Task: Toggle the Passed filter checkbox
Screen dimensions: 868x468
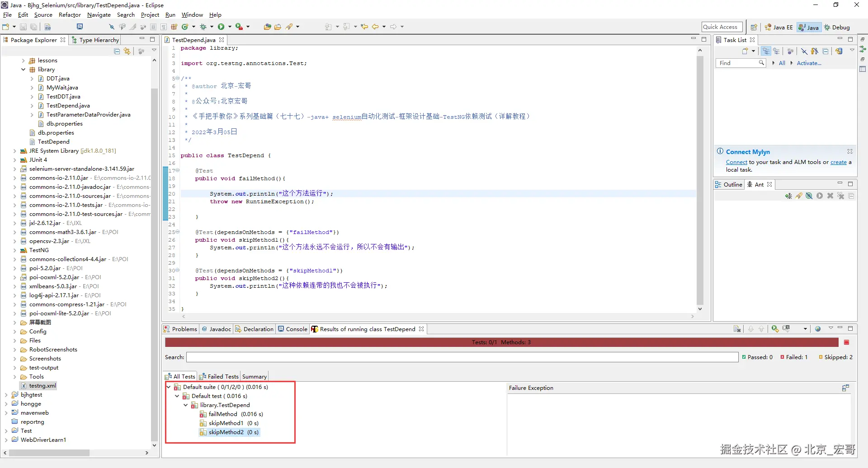Action: (x=744, y=357)
